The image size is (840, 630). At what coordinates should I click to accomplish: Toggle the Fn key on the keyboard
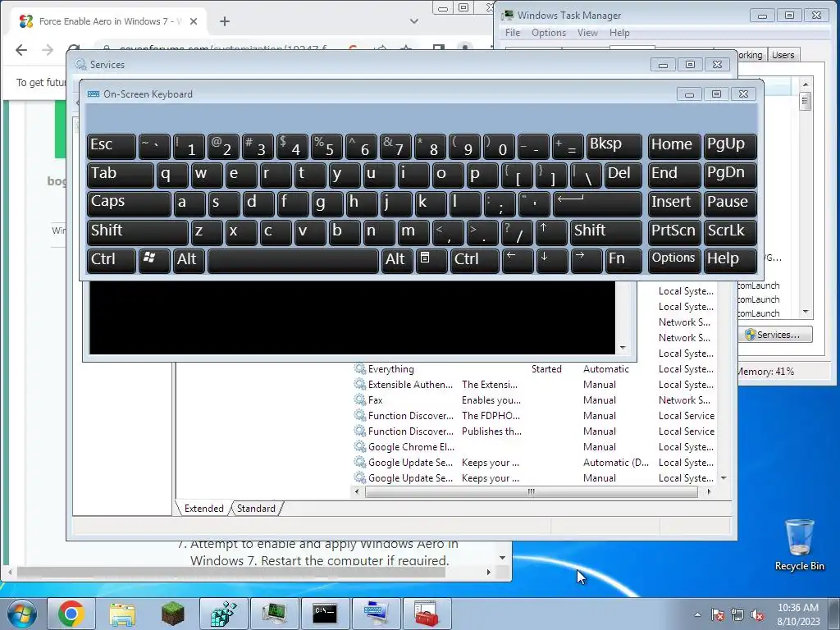(623, 261)
